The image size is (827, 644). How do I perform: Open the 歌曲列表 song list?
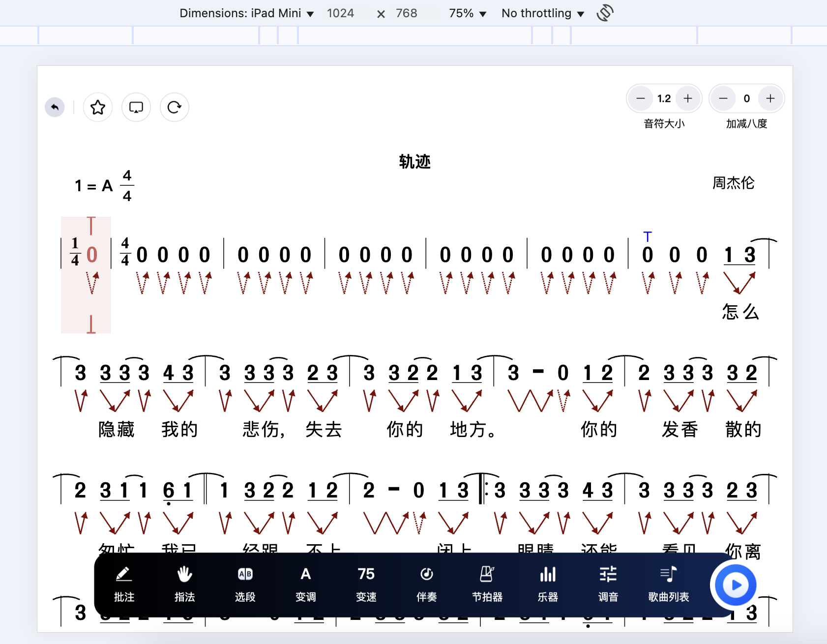tap(669, 585)
